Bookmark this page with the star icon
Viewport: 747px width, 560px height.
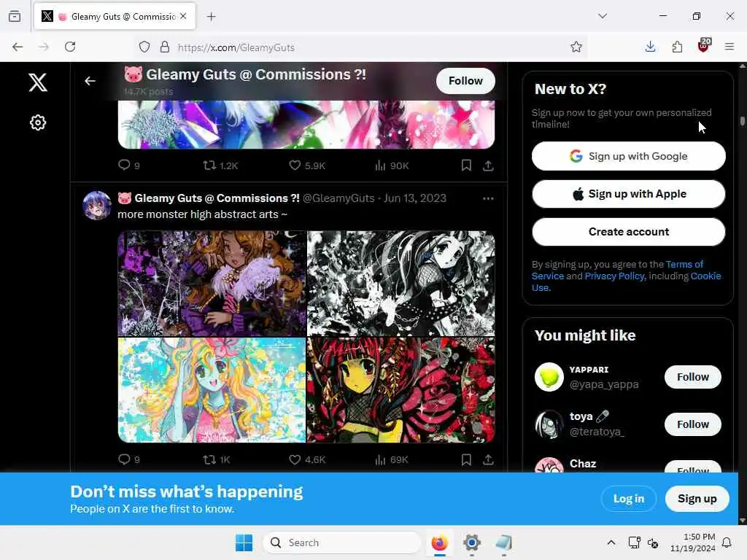576,47
